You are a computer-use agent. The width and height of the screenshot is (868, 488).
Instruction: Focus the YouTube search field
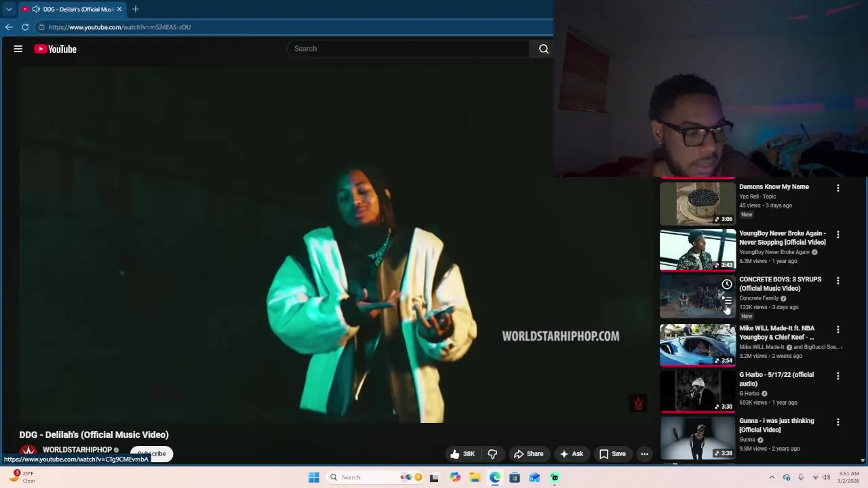pyautogui.click(x=409, y=49)
